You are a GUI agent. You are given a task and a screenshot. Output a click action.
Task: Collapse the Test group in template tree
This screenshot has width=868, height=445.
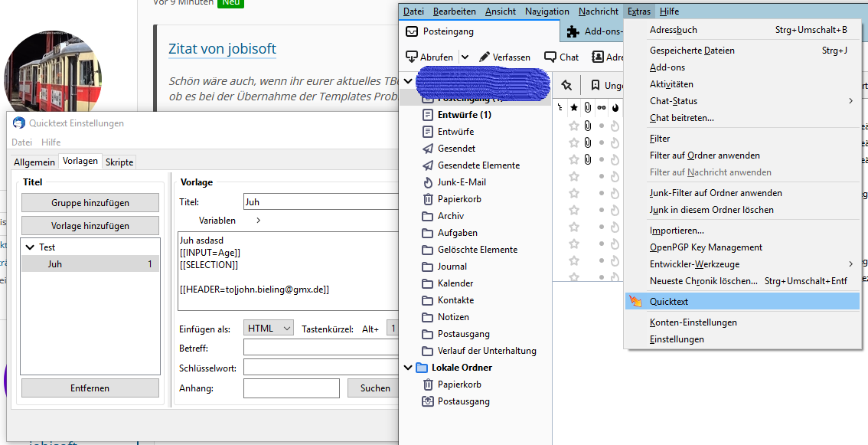click(29, 247)
